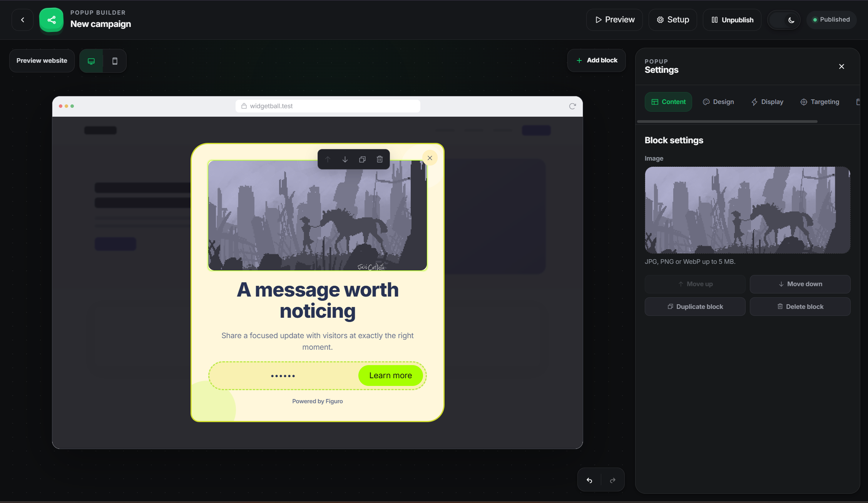Click the Learn more button
This screenshot has width=868, height=503.
point(390,376)
